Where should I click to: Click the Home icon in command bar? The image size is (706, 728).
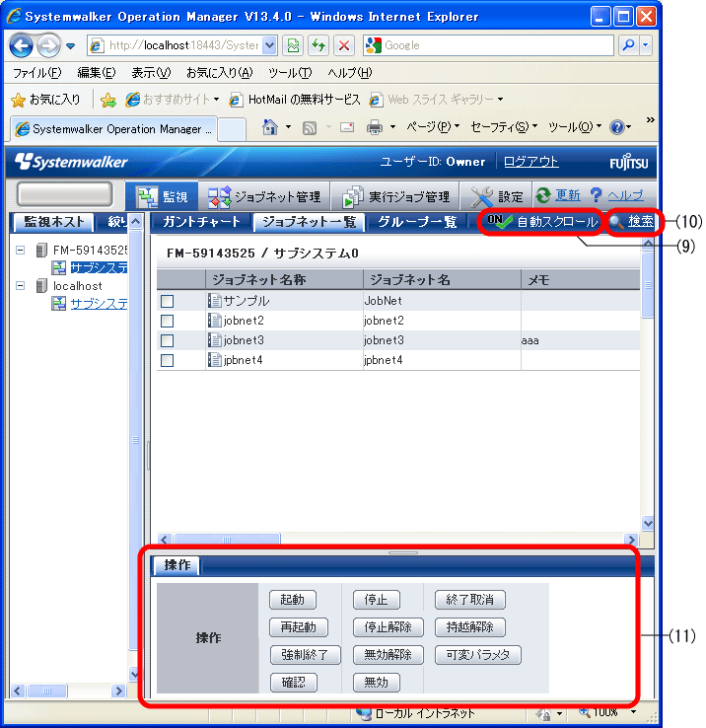point(270,126)
